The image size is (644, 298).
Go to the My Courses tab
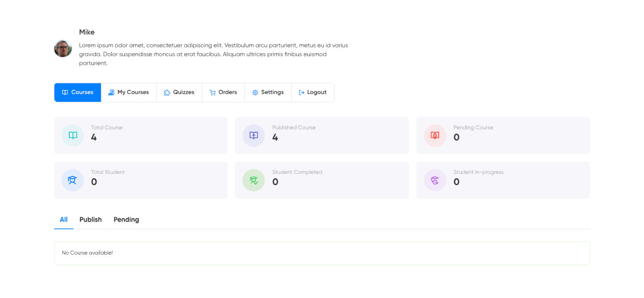coord(129,92)
